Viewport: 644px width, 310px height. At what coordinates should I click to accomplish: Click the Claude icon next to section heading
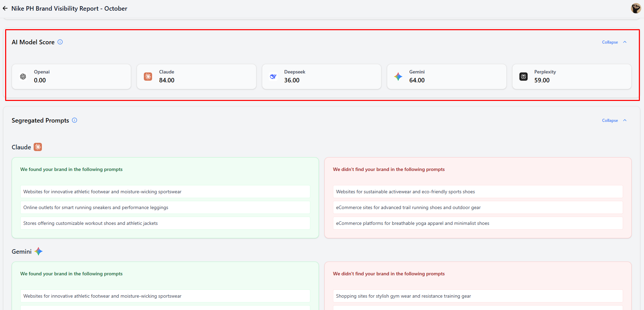pyautogui.click(x=38, y=147)
